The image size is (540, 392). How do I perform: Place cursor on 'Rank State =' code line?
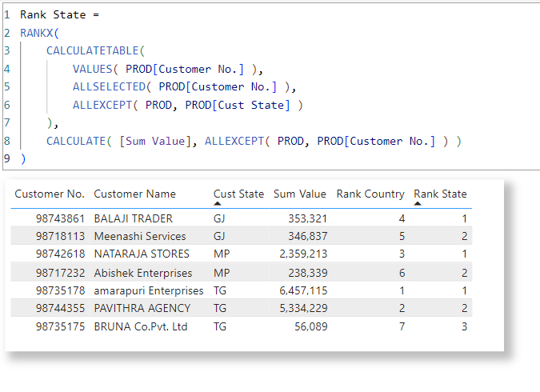tap(59, 15)
